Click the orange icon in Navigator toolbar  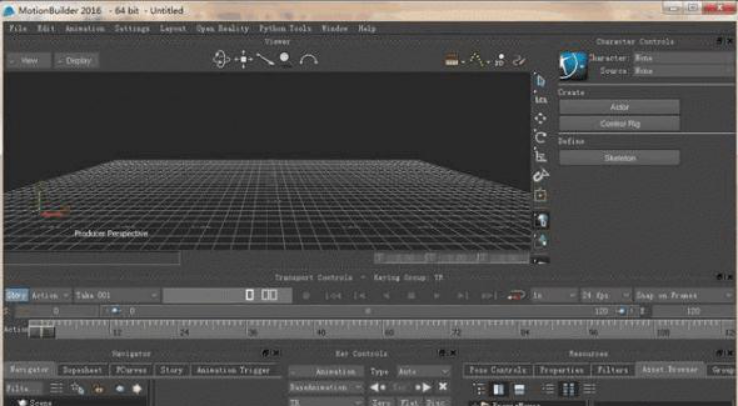coord(98,389)
